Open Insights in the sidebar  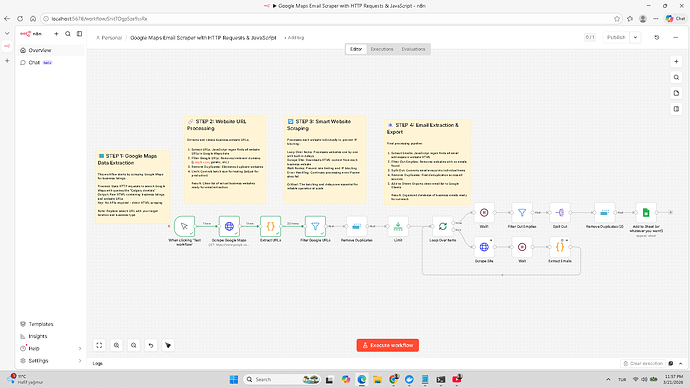coord(51,336)
